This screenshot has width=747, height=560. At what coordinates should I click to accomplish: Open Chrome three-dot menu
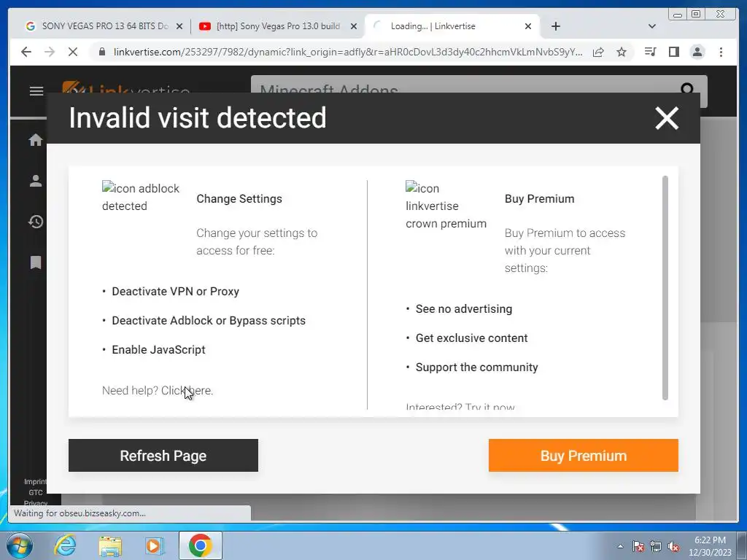pos(721,52)
